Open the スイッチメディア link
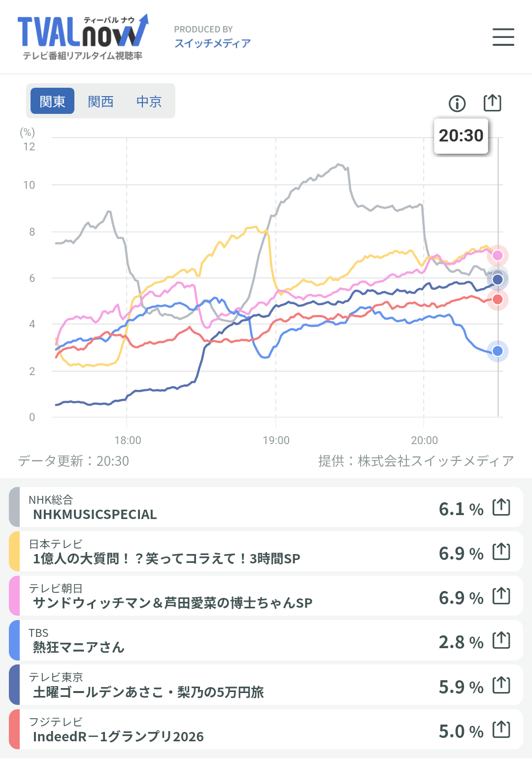Screen dimensions: 532x764 click(212, 43)
